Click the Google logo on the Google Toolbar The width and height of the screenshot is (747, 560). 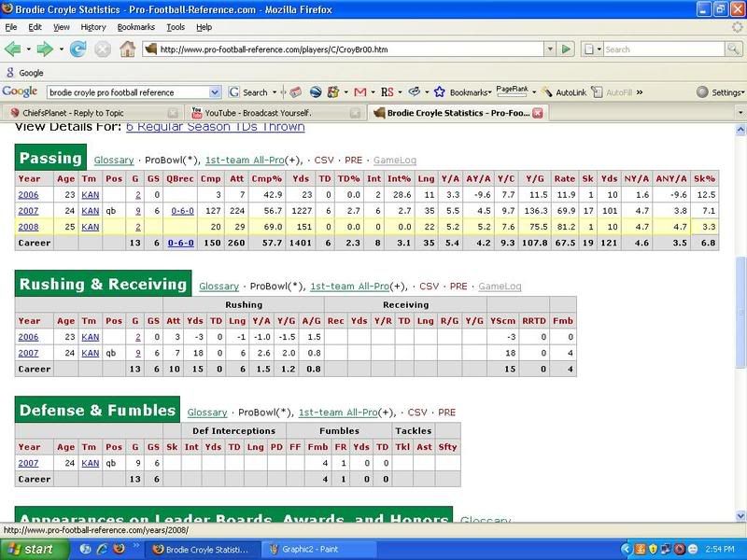click(x=20, y=91)
